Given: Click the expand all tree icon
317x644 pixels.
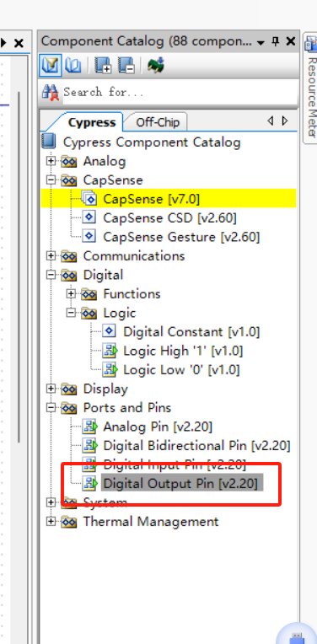Looking at the screenshot, I should 103,65.
